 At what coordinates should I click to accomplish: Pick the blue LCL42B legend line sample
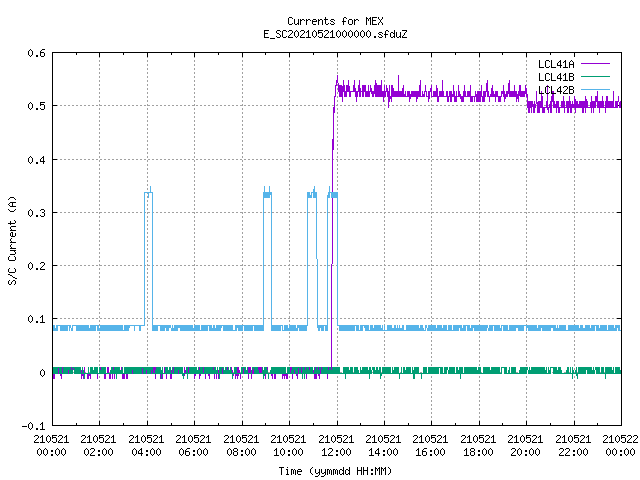[595, 89]
